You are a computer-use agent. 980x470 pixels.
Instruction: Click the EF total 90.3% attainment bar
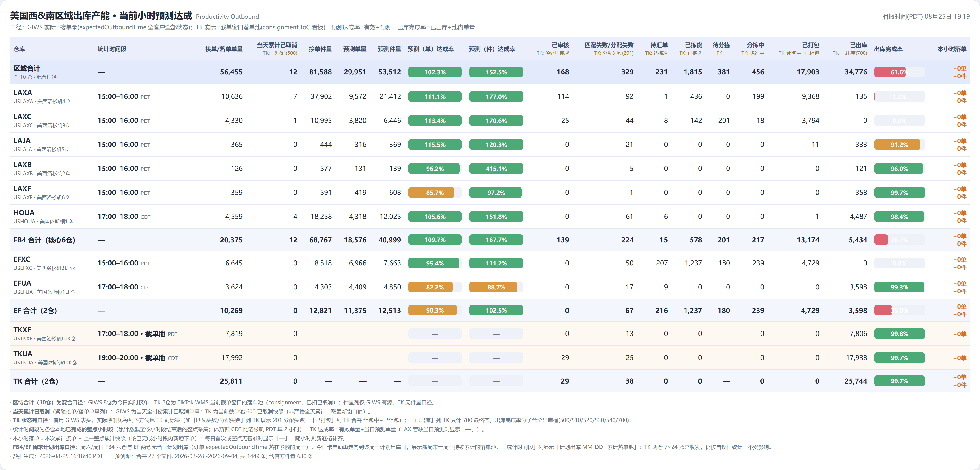pos(435,310)
